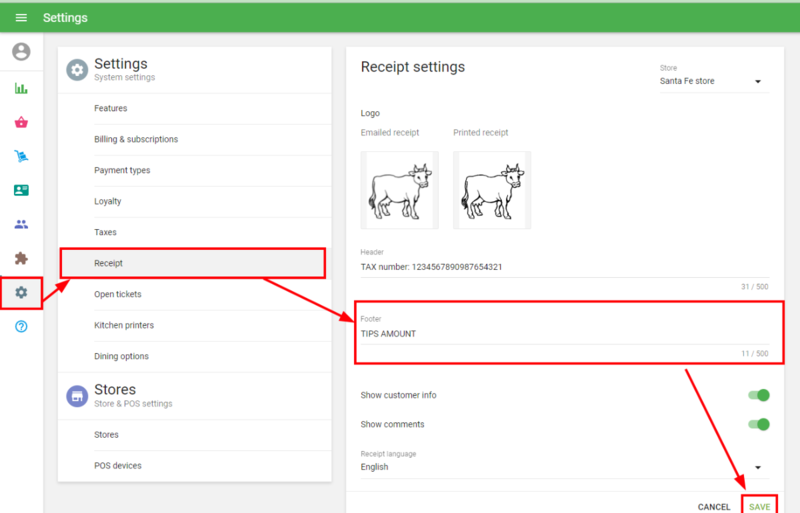Screen dimensions: 800x513
Task: Open the integrations puzzle piece icon
Action: click(x=21, y=258)
